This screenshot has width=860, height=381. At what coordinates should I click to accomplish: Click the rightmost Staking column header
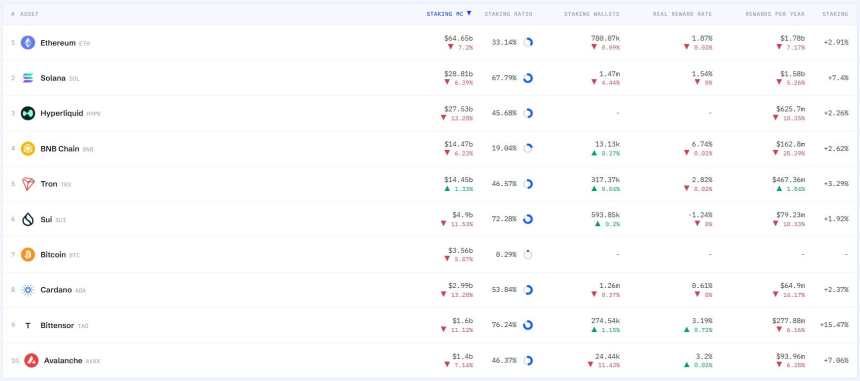tap(835, 14)
